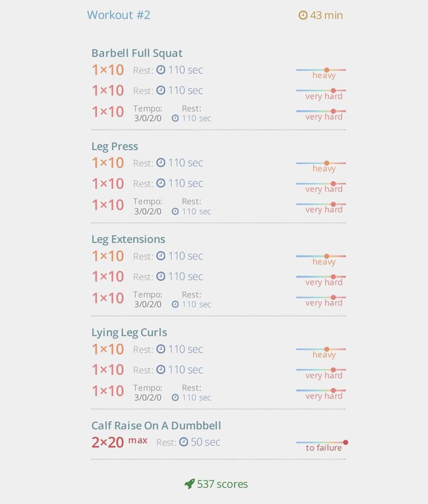The image size is (428, 504).
Task: Click the clock icon beside 43 min
Action: pyautogui.click(x=303, y=15)
